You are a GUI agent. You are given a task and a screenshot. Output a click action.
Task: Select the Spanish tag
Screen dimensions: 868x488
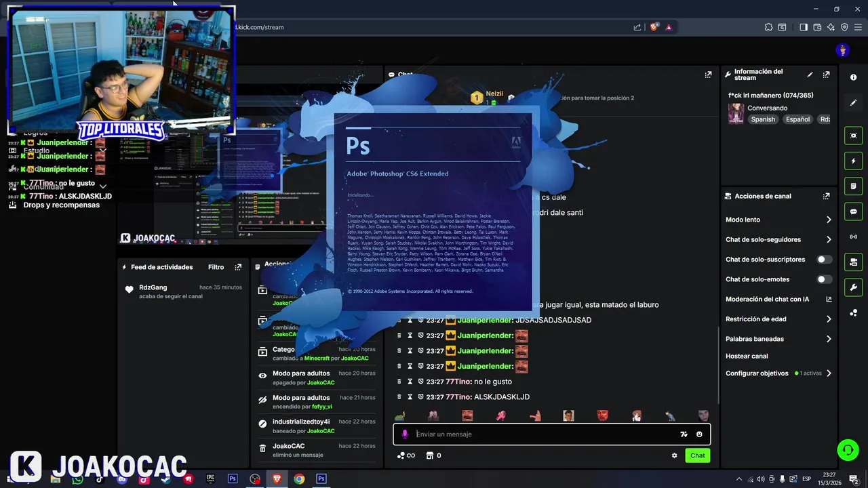point(763,119)
